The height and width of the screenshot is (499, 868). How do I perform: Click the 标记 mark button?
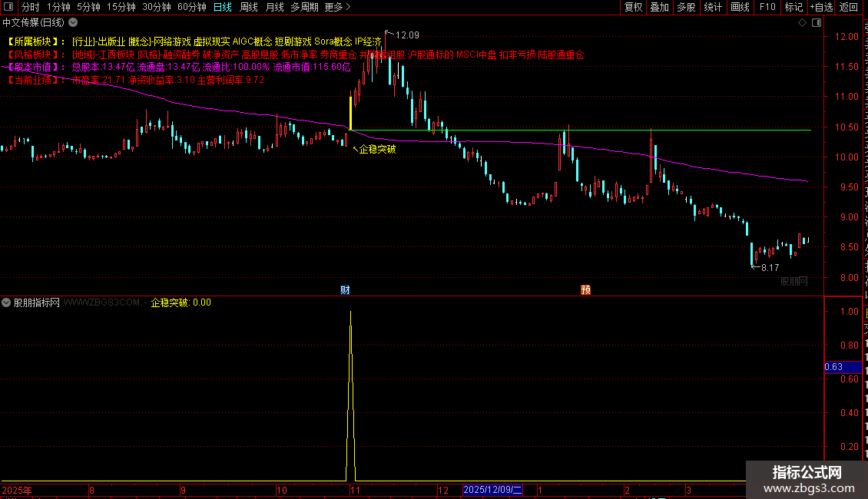[793, 7]
